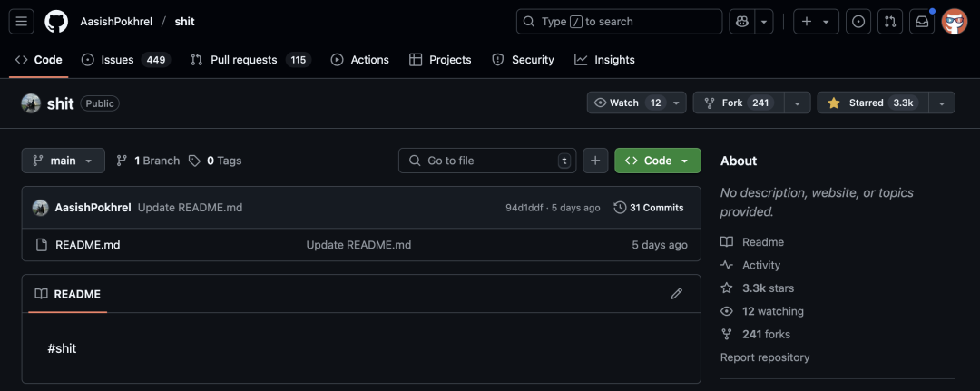This screenshot has height=391, width=980.
Task: Open the README.md file
Action: (87, 245)
